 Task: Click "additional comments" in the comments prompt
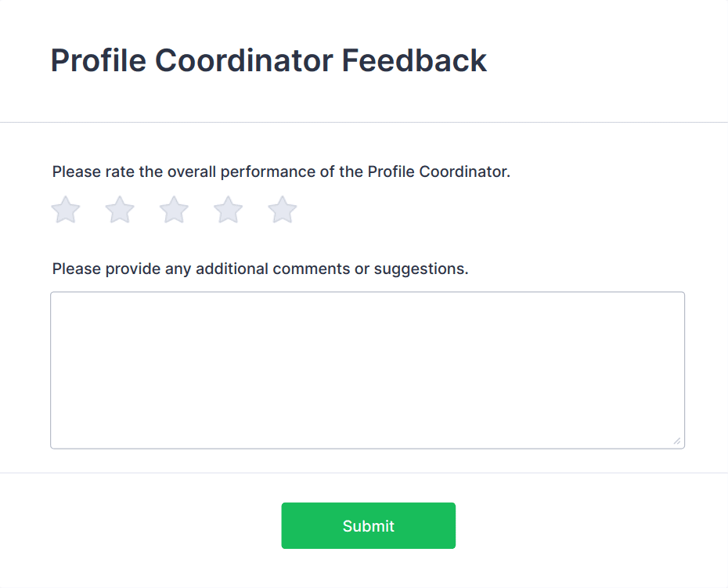[x=272, y=269]
